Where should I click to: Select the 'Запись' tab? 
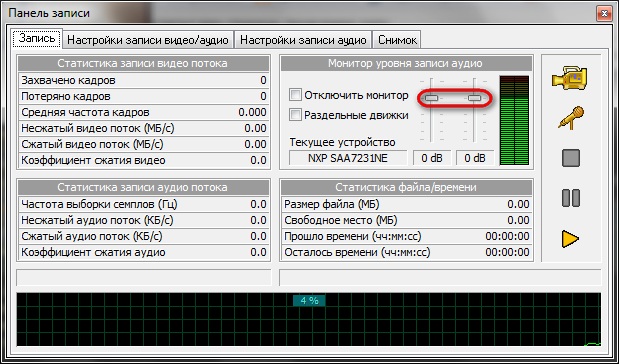37,38
